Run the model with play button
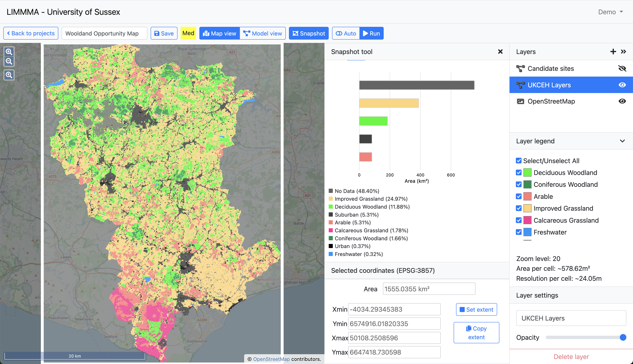This screenshot has width=633, height=364. [x=371, y=33]
